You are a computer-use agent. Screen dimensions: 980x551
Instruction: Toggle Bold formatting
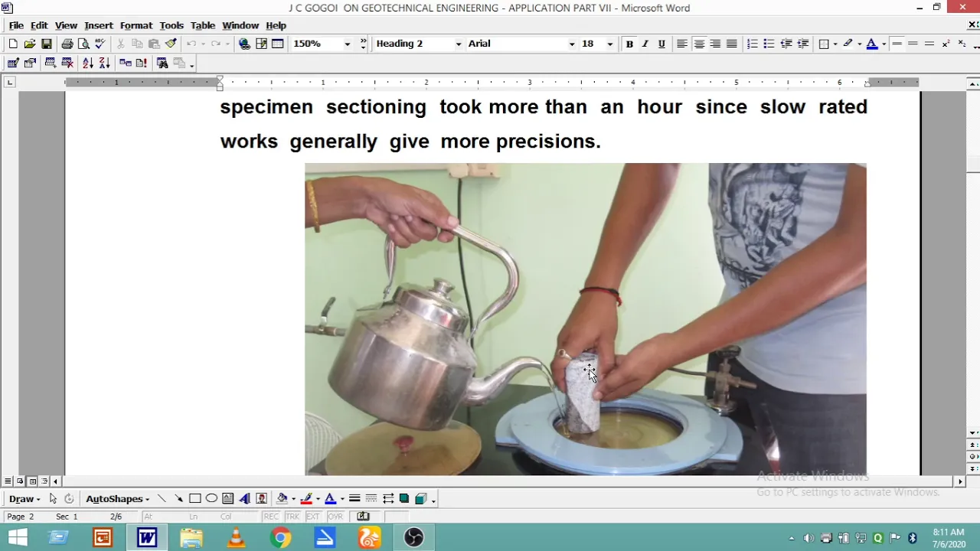click(629, 44)
